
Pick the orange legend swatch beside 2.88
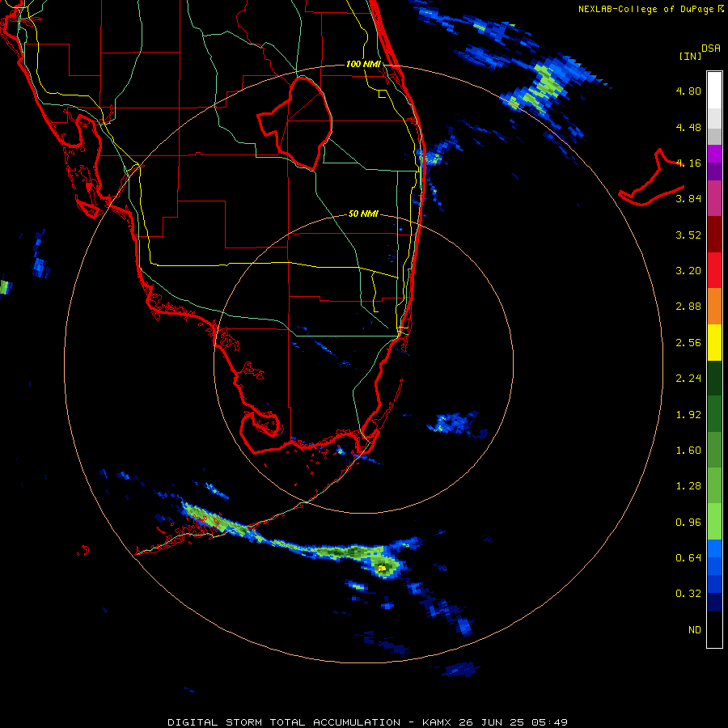714,307
